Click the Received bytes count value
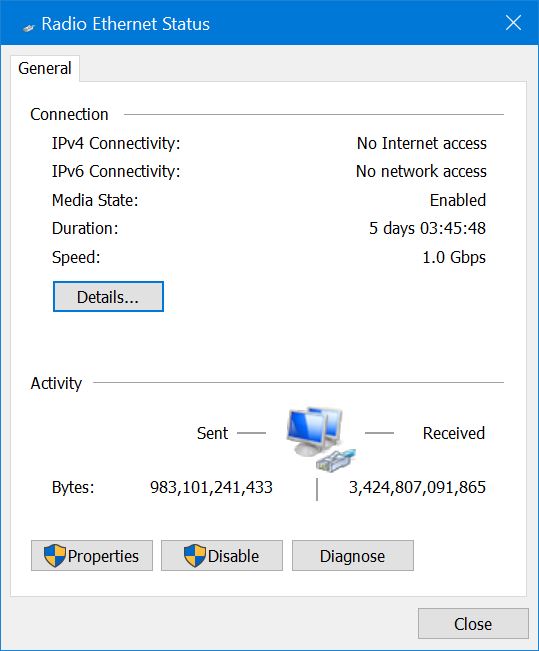This screenshot has height=651, width=539. pyautogui.click(x=417, y=487)
